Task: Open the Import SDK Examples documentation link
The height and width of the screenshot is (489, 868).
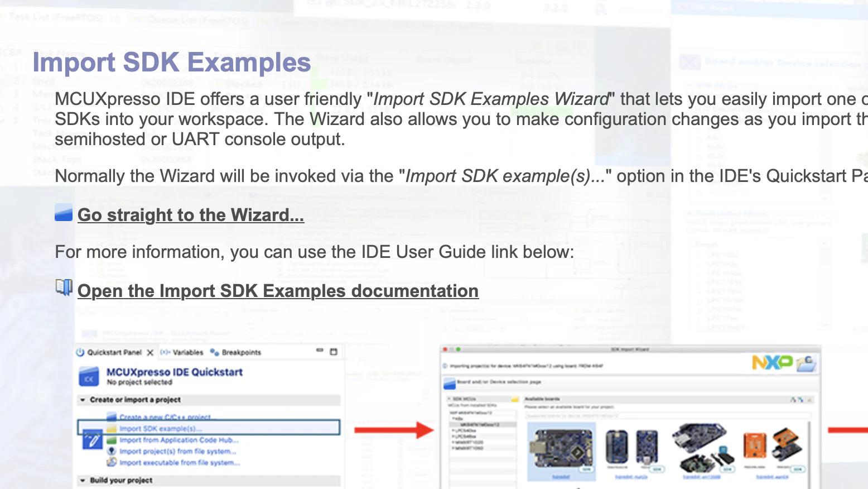Action: [x=278, y=291]
